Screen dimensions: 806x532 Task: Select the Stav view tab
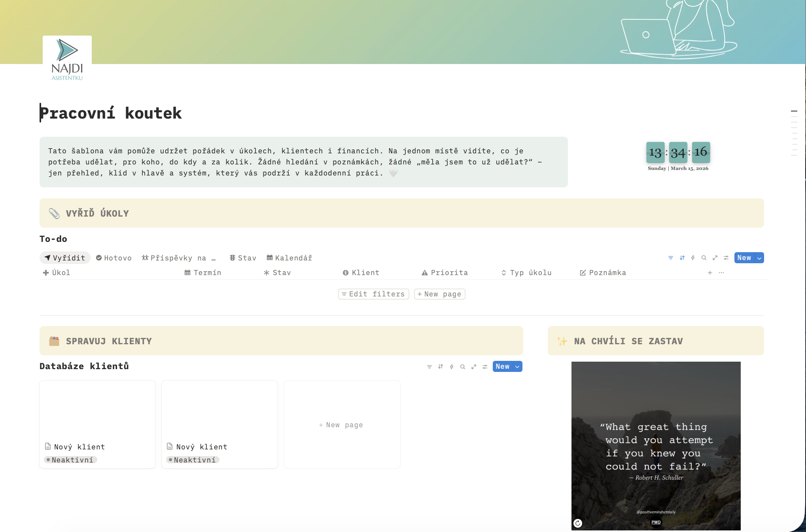243,258
